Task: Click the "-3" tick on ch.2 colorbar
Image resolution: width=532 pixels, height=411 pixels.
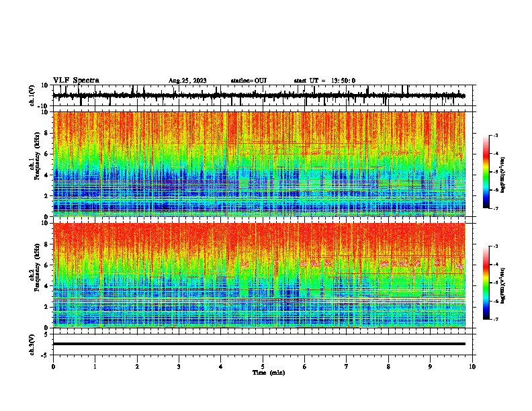Action: click(x=495, y=246)
